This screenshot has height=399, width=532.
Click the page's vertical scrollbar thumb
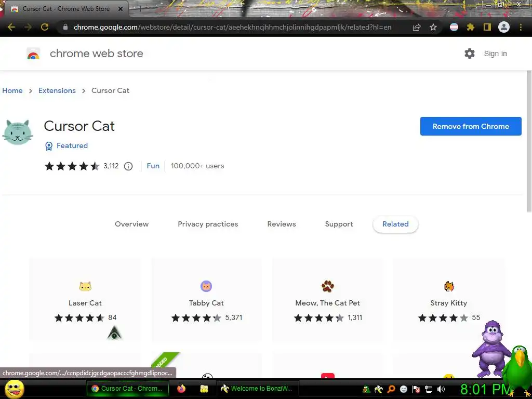click(528, 141)
